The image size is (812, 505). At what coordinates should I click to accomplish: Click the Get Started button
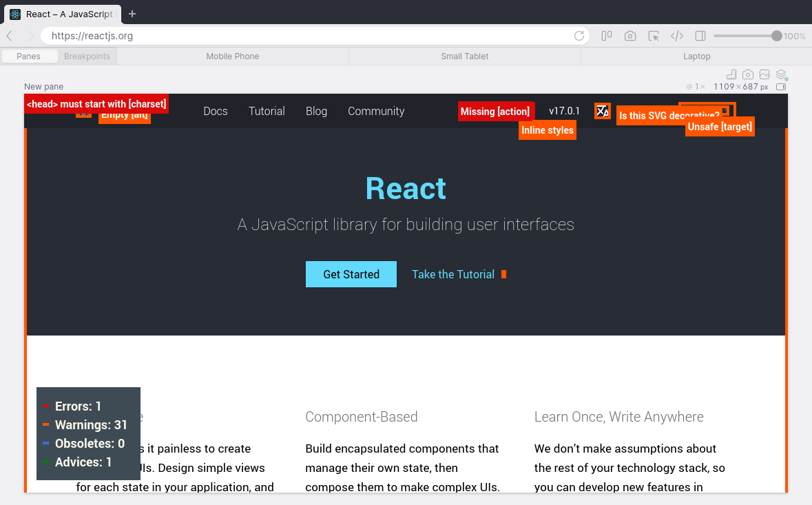coord(351,274)
